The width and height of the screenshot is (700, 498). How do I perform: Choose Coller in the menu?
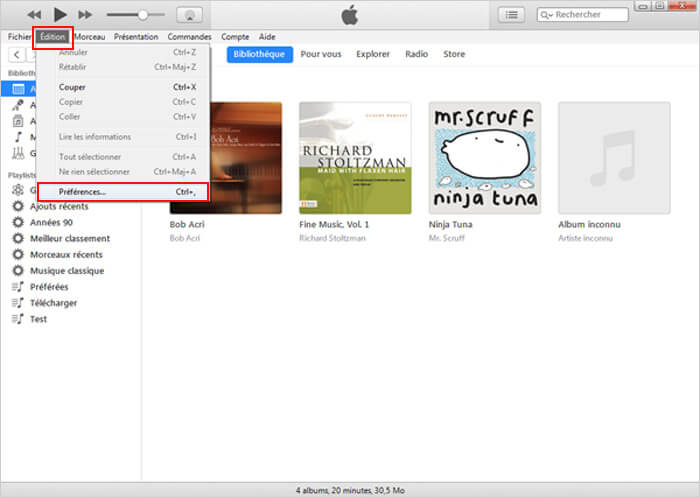point(123,116)
